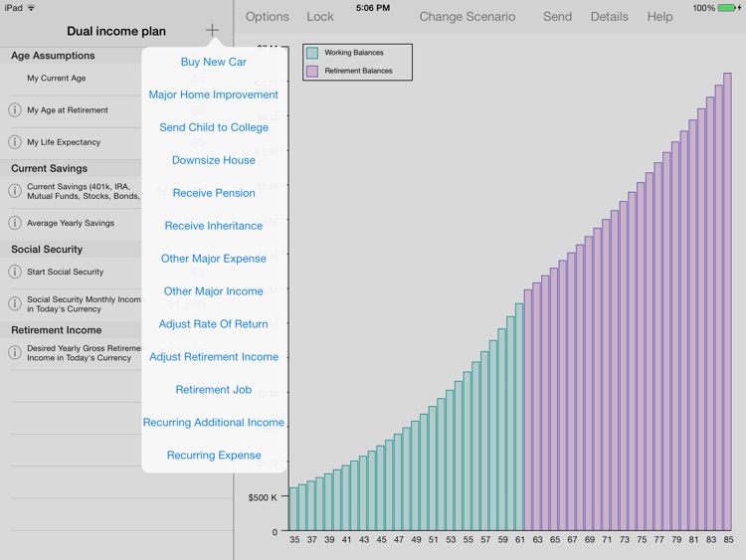The width and height of the screenshot is (746, 560).
Task: Tap Send in the top bar
Action: (558, 17)
